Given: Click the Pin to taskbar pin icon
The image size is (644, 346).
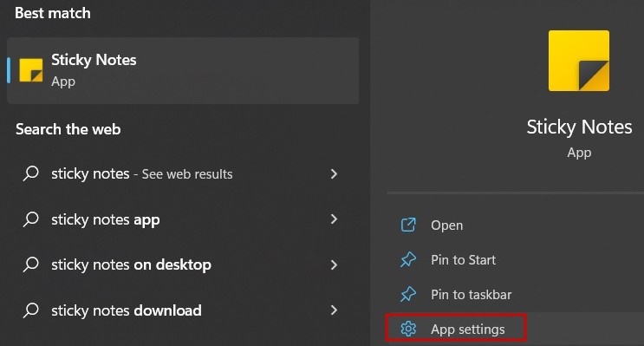Looking at the screenshot, I should (x=408, y=294).
